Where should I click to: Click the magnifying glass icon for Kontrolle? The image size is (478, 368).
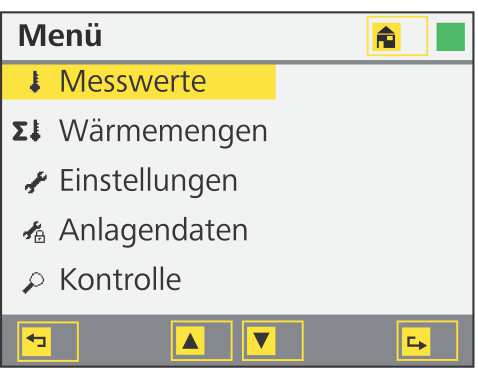tap(33, 283)
